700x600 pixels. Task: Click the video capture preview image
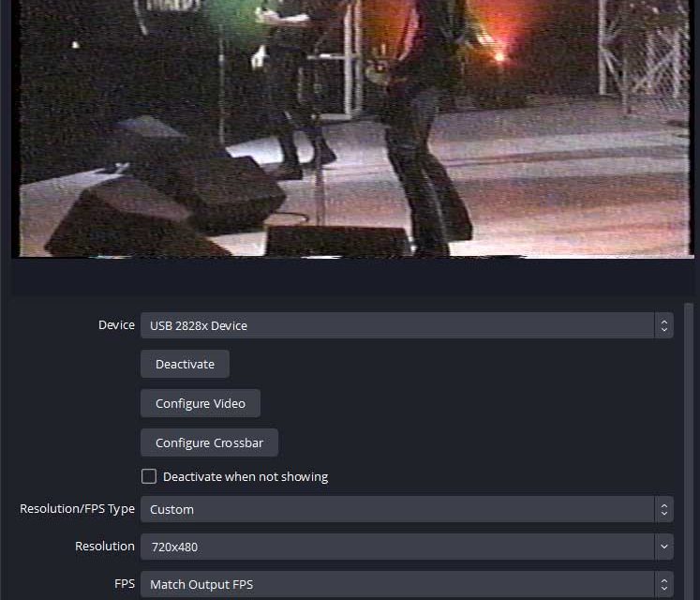tap(352, 128)
